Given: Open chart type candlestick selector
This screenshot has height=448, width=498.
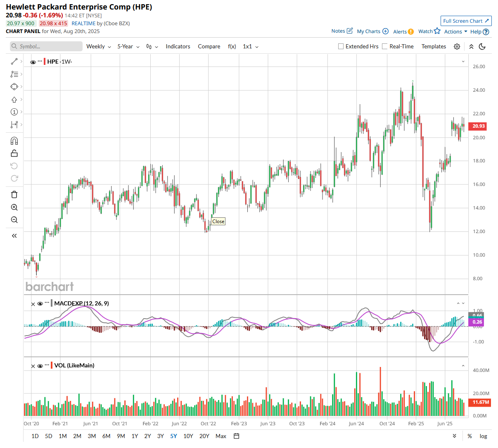Looking at the screenshot, I should [x=152, y=47].
